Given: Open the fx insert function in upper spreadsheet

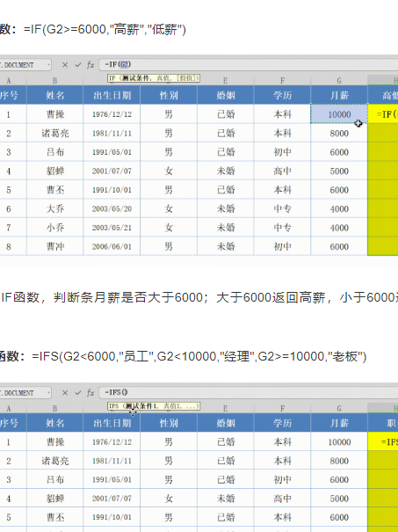Looking at the screenshot, I should tap(90, 64).
